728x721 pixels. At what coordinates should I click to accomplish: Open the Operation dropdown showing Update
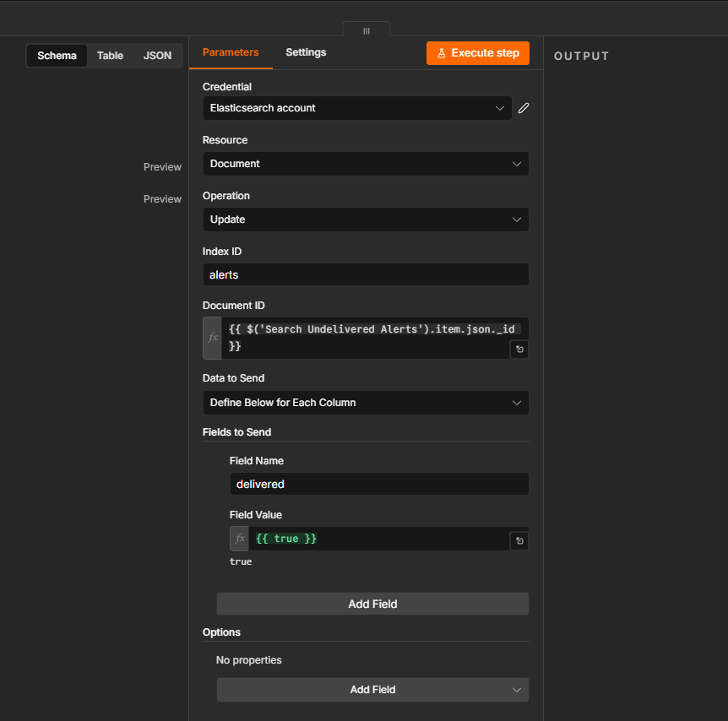point(366,220)
